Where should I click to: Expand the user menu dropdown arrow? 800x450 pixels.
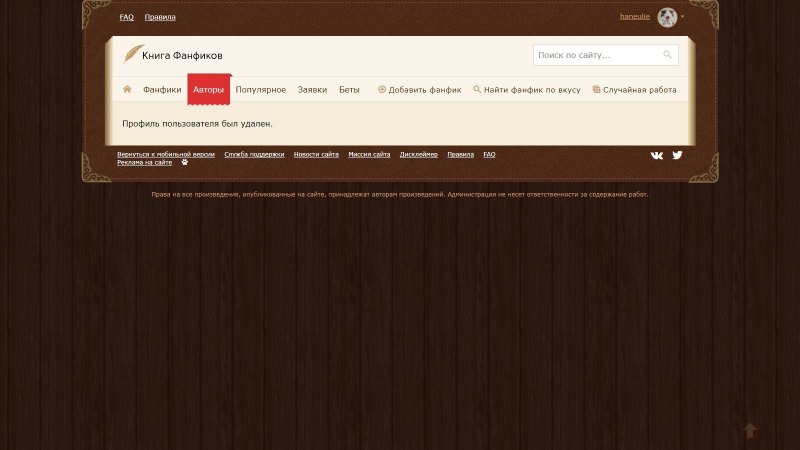683,17
